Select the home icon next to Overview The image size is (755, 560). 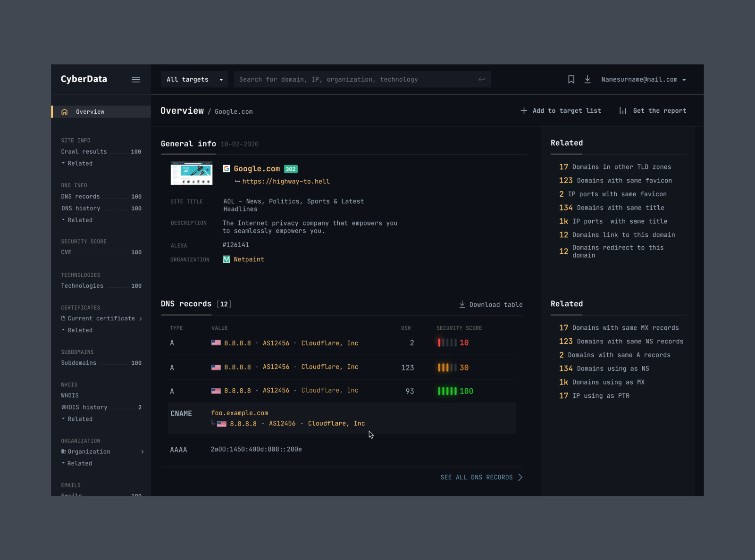[x=65, y=112]
